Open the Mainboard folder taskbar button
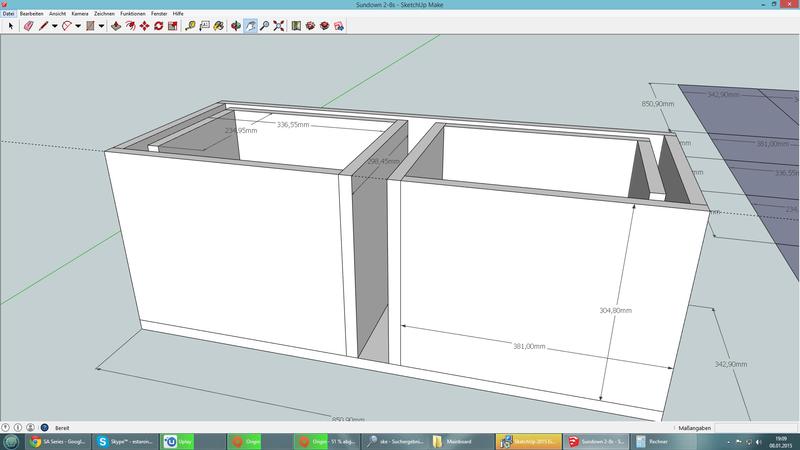The height and width of the screenshot is (450, 800). tap(461, 442)
